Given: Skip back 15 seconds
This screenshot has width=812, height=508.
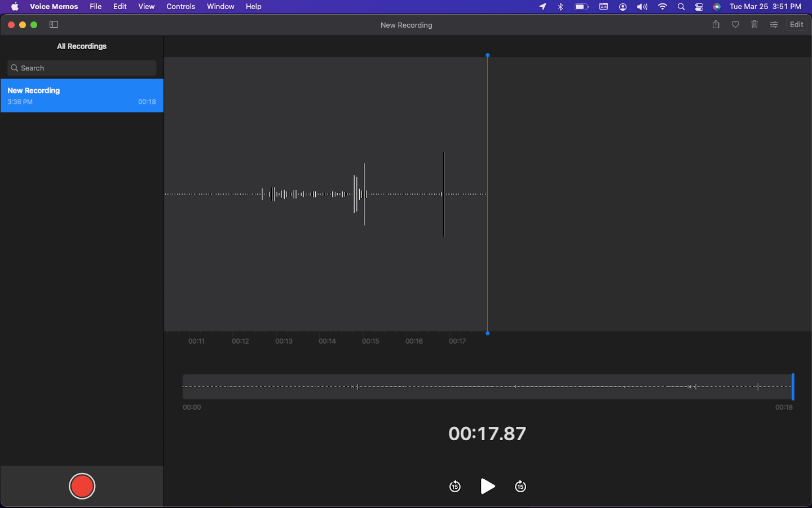Looking at the screenshot, I should 455,486.
